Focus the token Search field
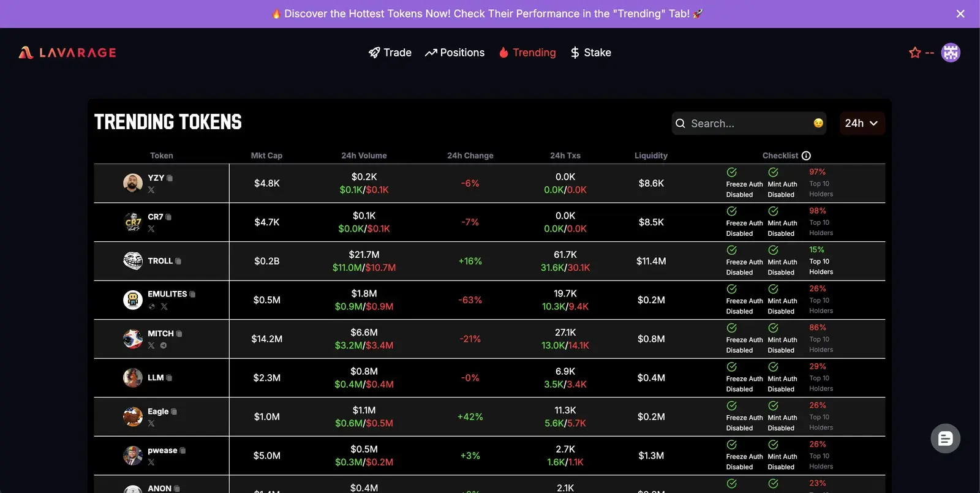 click(x=748, y=123)
